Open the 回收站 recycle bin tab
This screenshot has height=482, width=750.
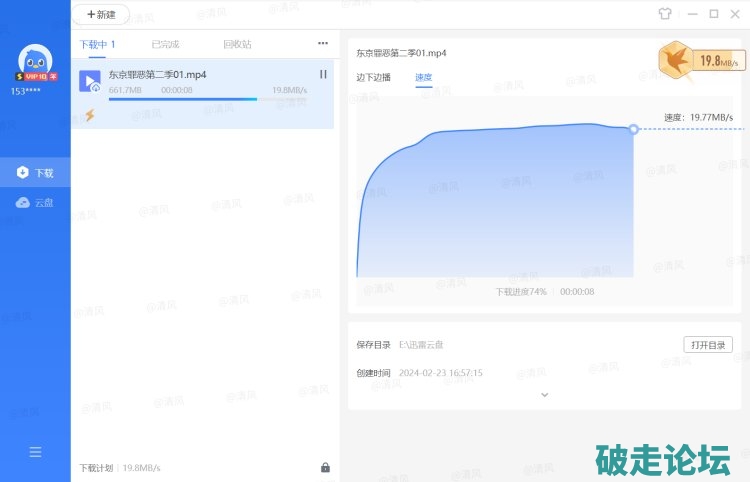pyautogui.click(x=237, y=44)
